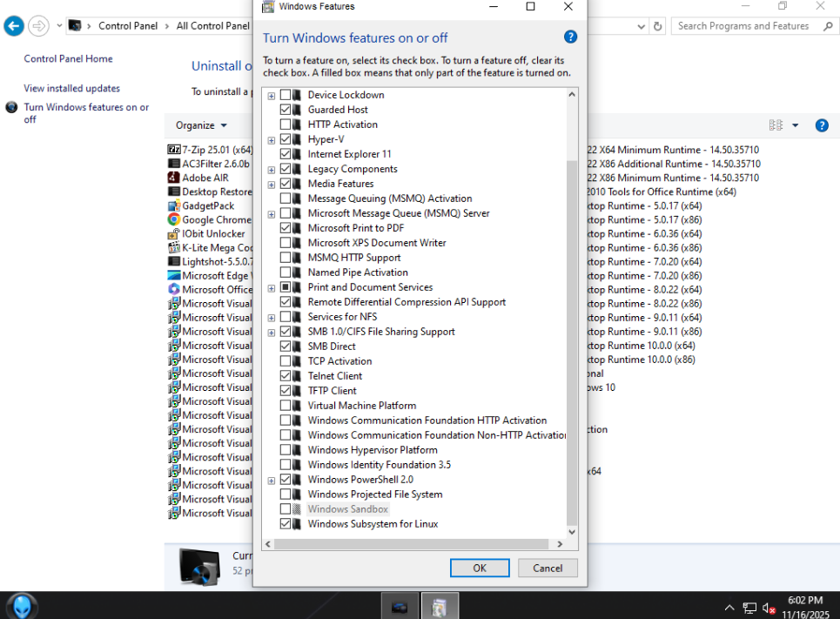840x619 pixels.
Task: Open the first taskbar app icon
Action: (400, 606)
